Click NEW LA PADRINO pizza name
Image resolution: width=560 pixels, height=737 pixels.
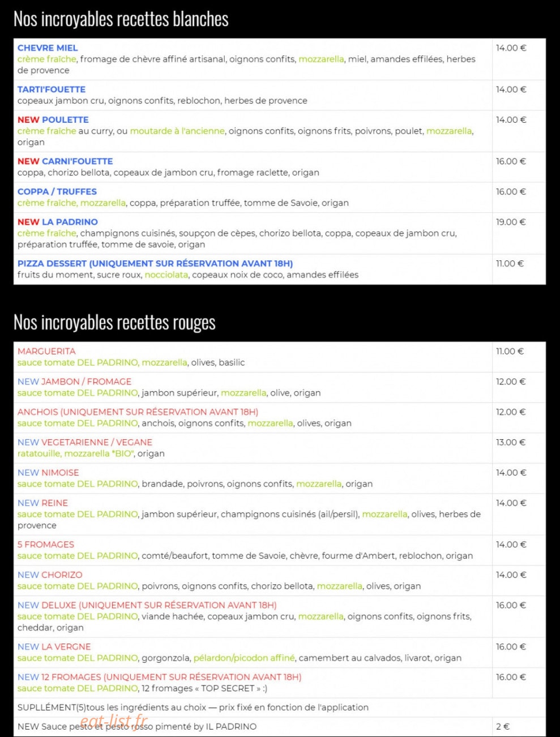click(58, 222)
